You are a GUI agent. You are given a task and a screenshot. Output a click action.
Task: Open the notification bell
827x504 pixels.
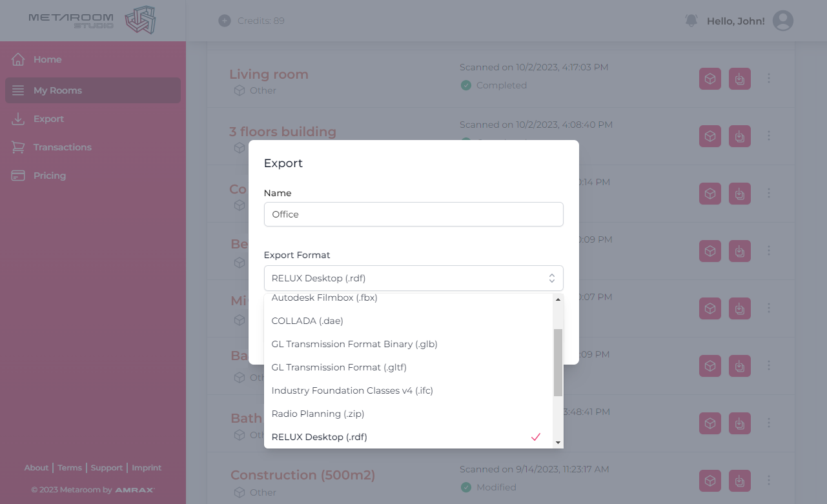[691, 20]
